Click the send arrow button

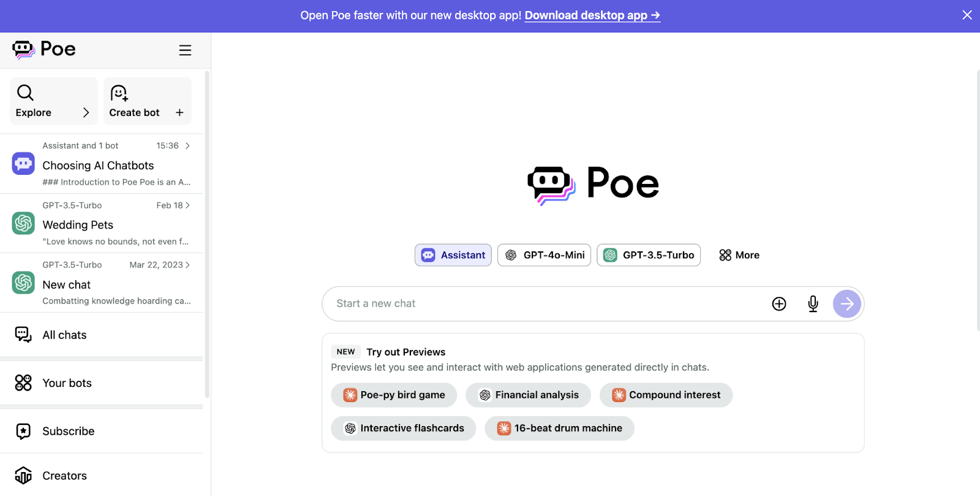pos(847,303)
